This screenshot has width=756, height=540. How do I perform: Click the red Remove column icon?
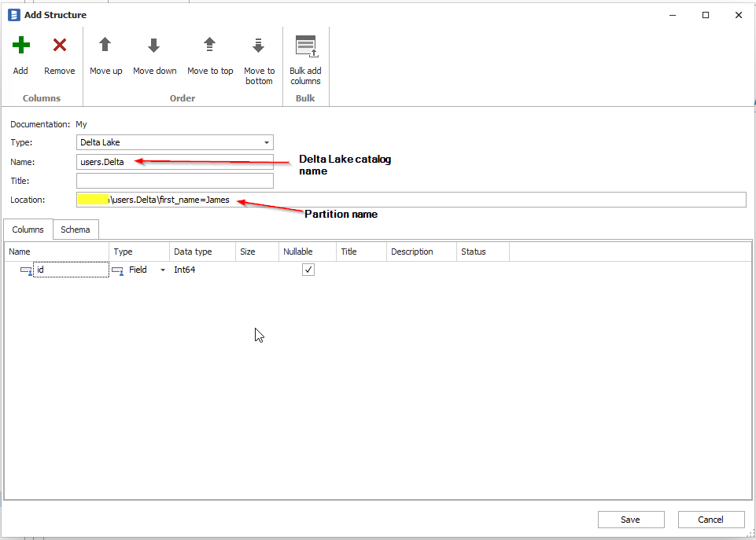click(59, 46)
